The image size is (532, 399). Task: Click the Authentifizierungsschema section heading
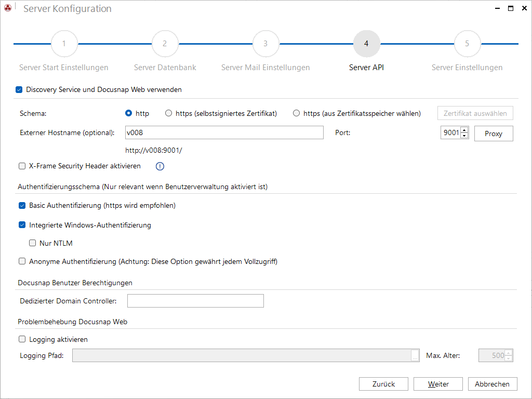[x=142, y=187]
